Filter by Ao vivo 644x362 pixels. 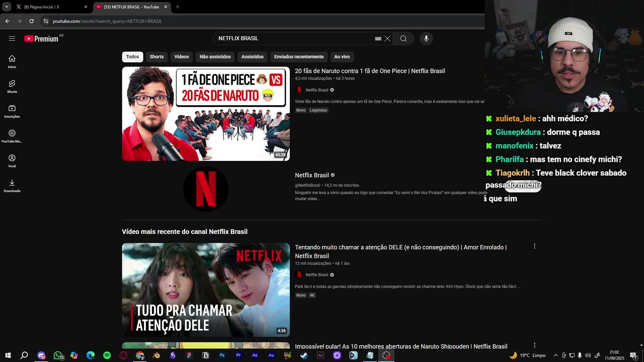(342, 57)
